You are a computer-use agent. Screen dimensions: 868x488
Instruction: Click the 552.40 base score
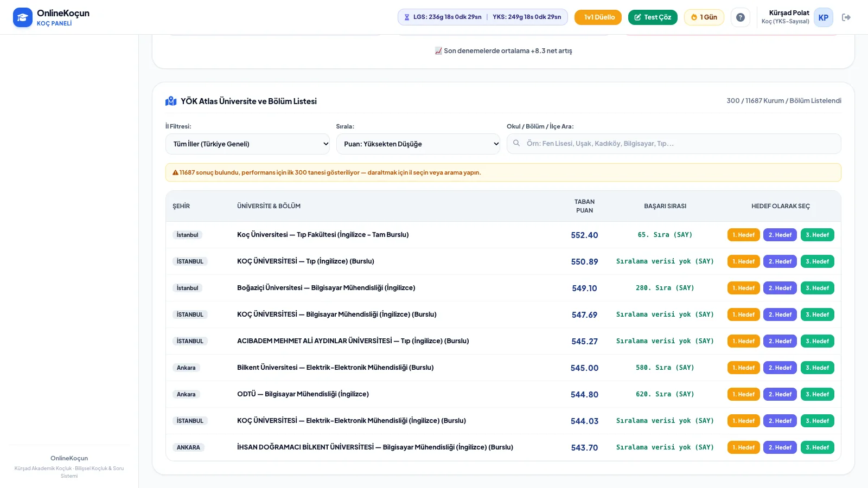coord(584,235)
